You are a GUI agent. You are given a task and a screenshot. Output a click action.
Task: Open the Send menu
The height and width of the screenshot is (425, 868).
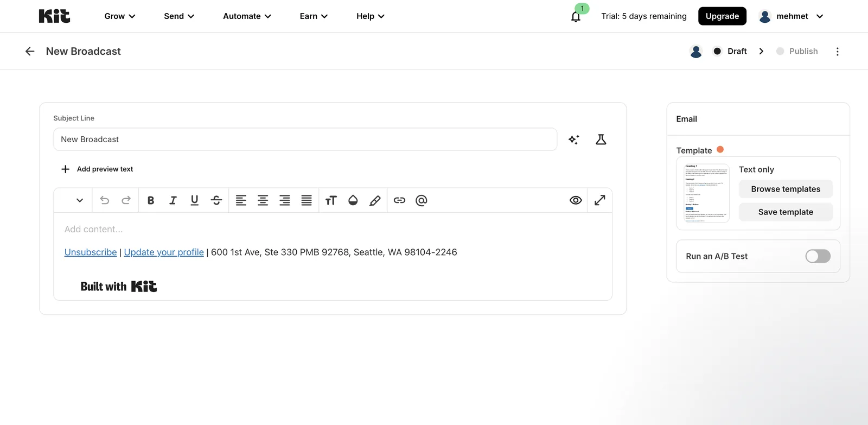179,16
